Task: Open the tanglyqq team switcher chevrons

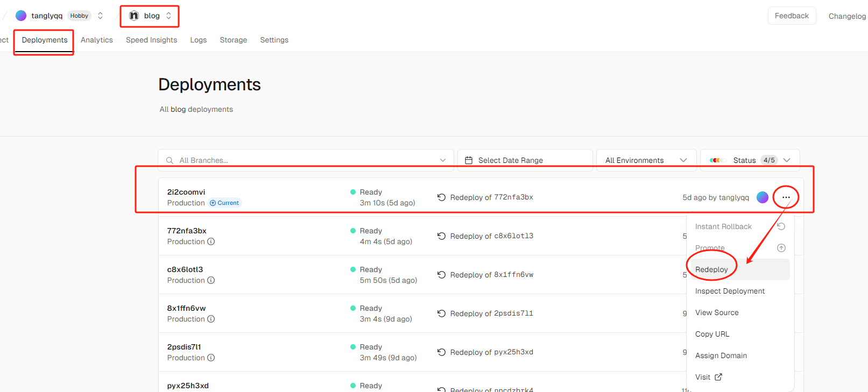Action: click(x=100, y=16)
